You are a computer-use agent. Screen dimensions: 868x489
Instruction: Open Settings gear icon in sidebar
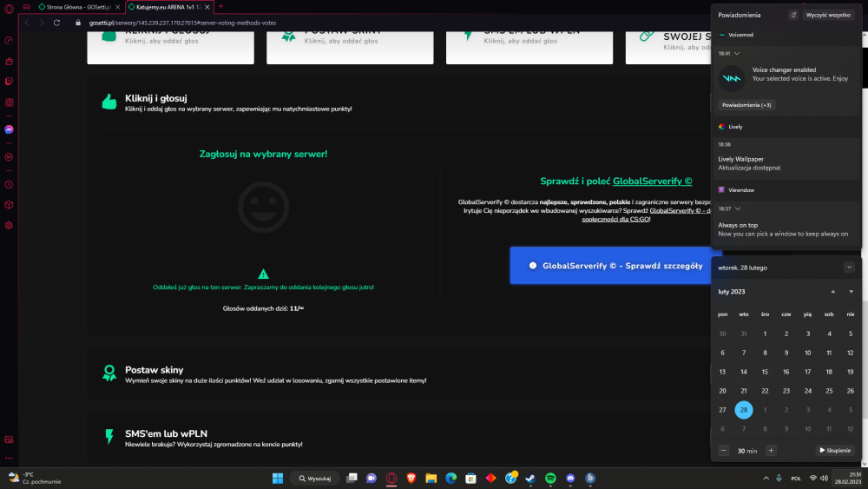tap(9, 226)
